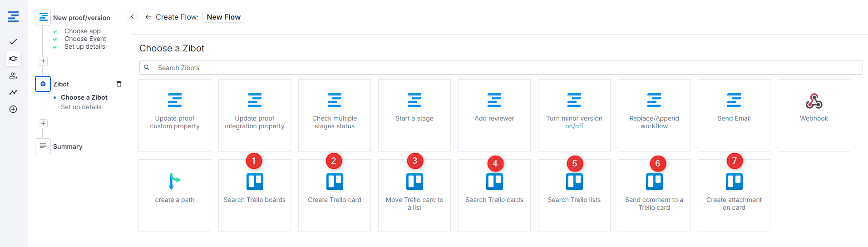
Task: Open the checkmark icon in left sidebar
Action: 13,42
